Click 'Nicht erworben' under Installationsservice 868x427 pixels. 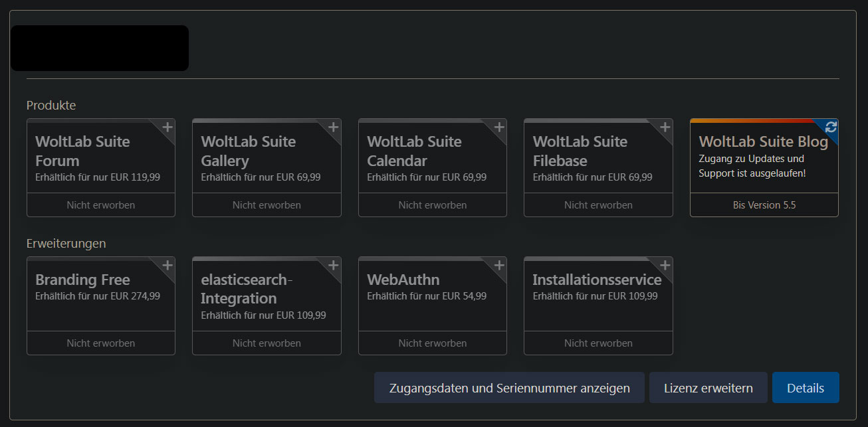click(598, 343)
